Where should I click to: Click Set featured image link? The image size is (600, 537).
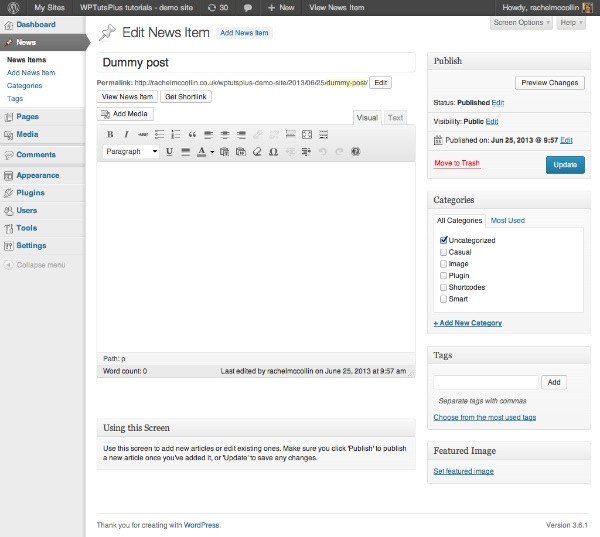(463, 471)
